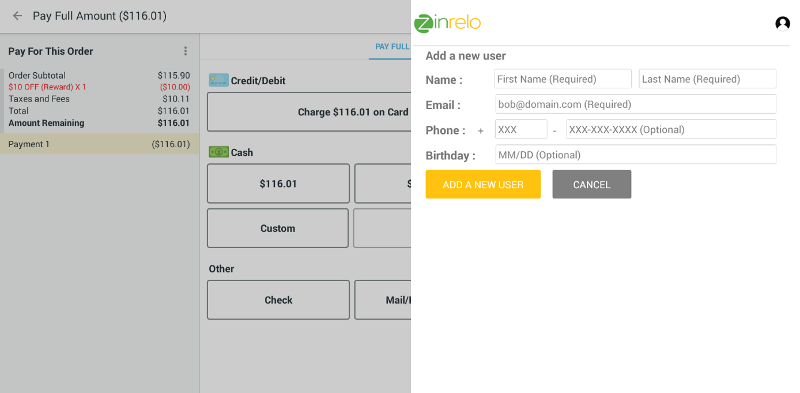
Task: Click the Amount Remaining line
Action: 99,123
